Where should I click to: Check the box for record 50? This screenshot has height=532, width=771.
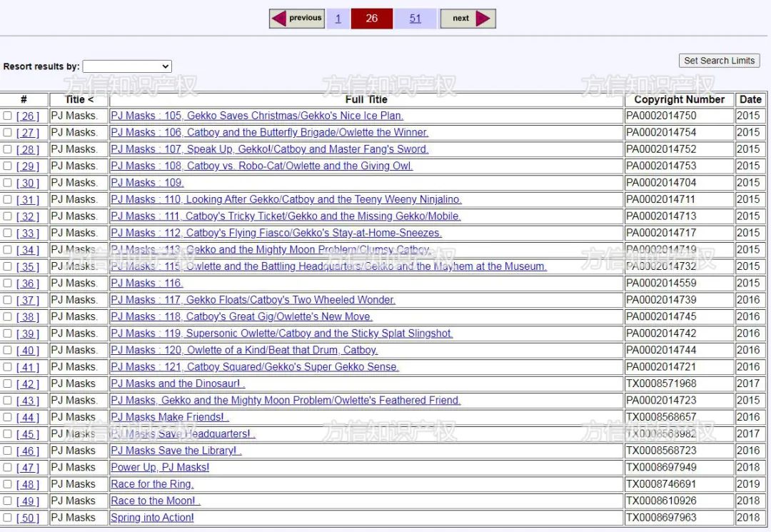click(x=7, y=517)
